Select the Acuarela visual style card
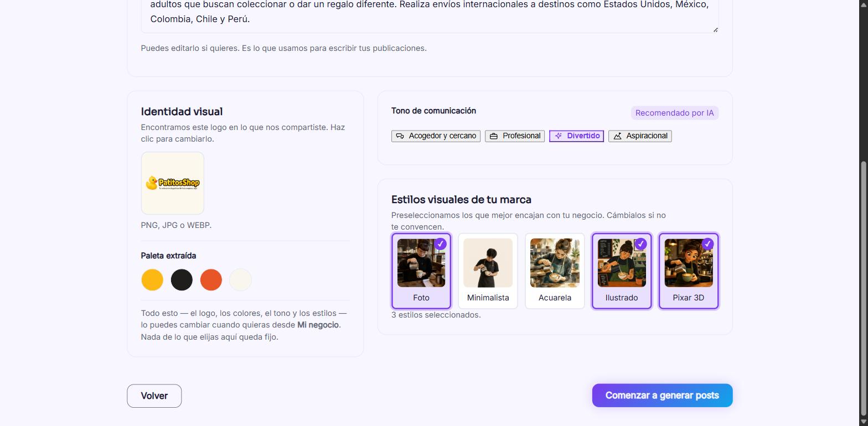Image resolution: width=868 pixels, height=426 pixels. (x=555, y=271)
